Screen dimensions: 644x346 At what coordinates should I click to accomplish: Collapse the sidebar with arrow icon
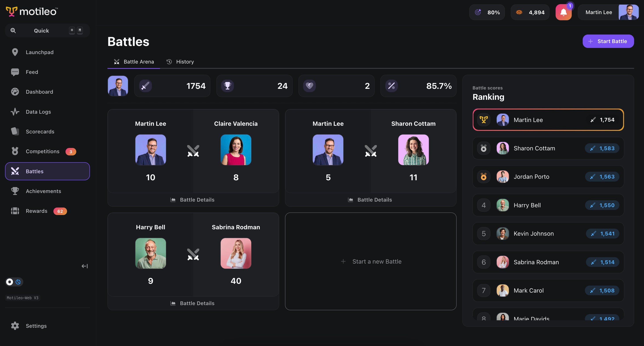[x=84, y=266]
